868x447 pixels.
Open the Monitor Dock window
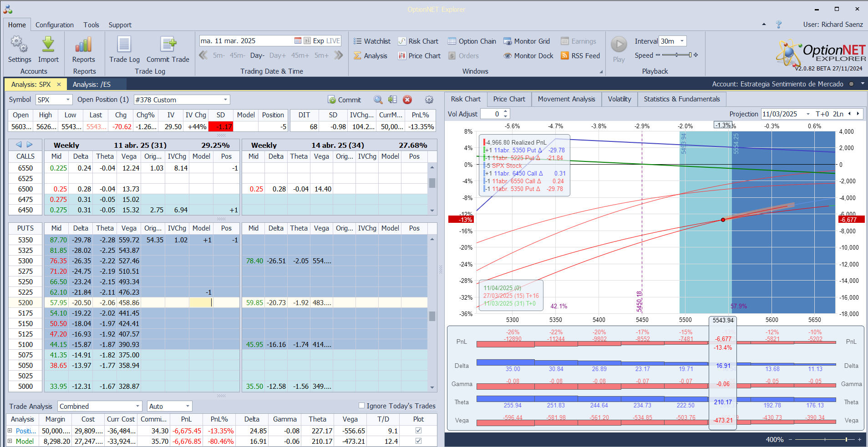pos(528,55)
